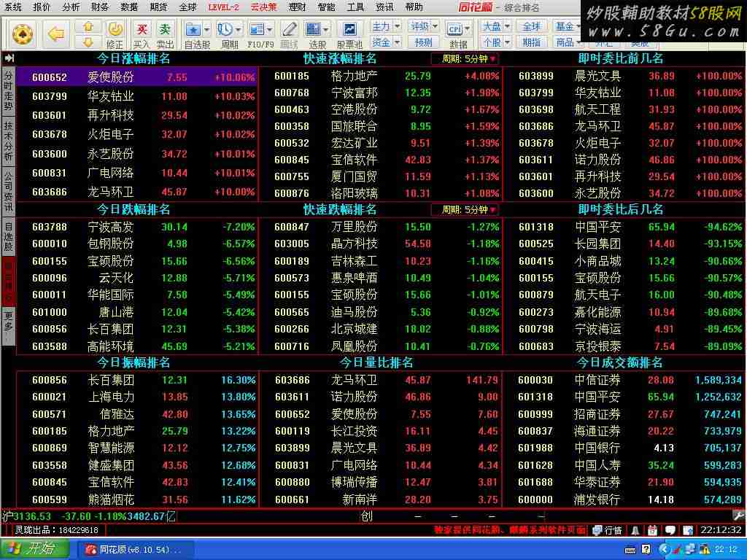
Task: Click the yellow down arrow button
Action: [88, 42]
